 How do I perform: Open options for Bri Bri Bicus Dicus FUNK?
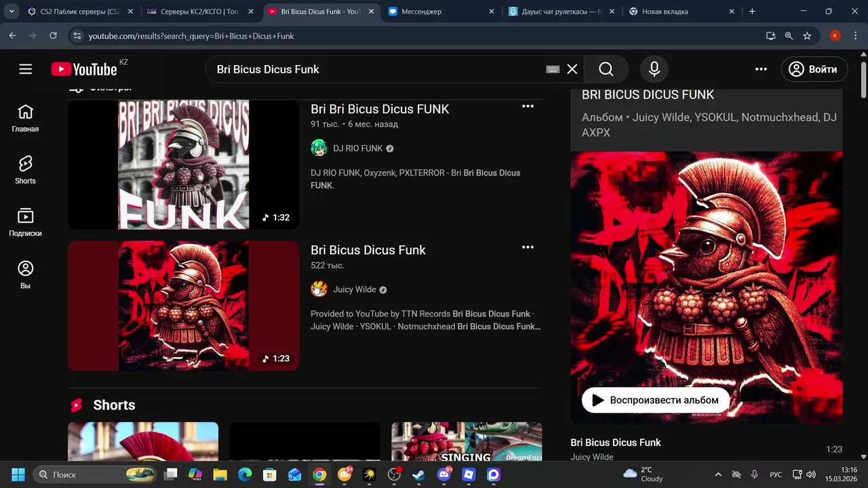coord(528,106)
